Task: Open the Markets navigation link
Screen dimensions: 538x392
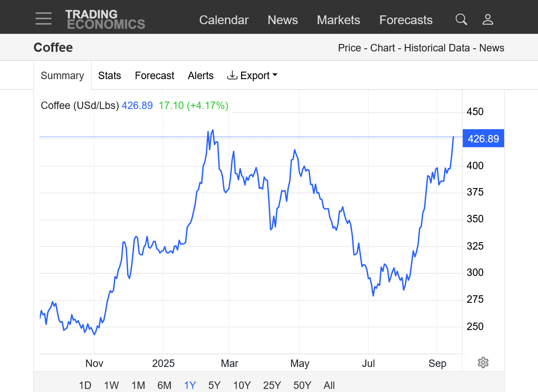Action: tap(338, 20)
